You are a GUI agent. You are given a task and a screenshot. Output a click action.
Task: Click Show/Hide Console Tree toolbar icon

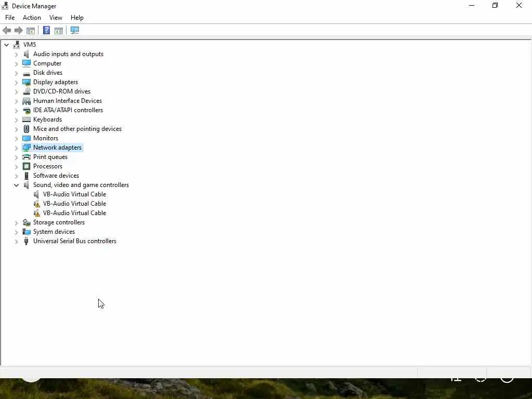[x=31, y=31]
